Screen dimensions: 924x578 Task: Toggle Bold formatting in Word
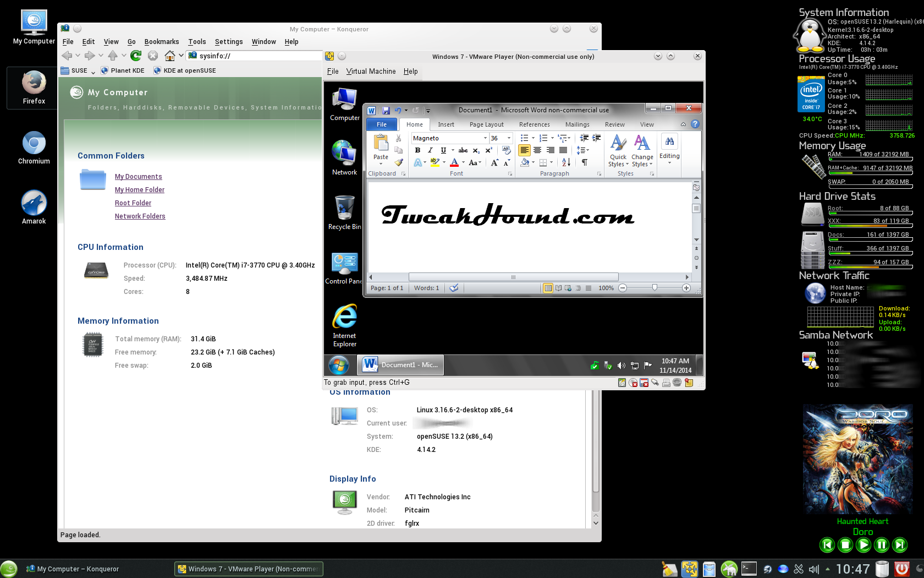(417, 150)
